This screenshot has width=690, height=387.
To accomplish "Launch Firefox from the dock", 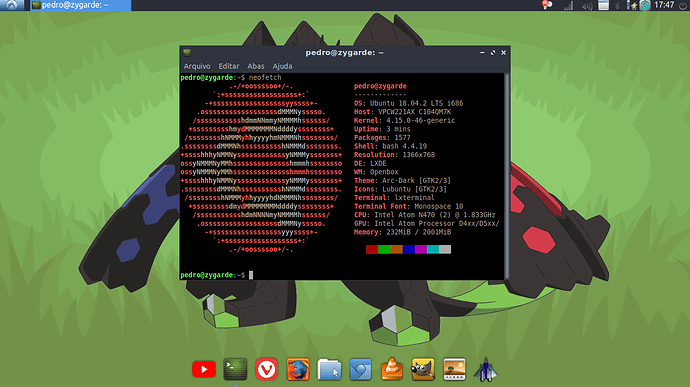I will click(x=298, y=369).
